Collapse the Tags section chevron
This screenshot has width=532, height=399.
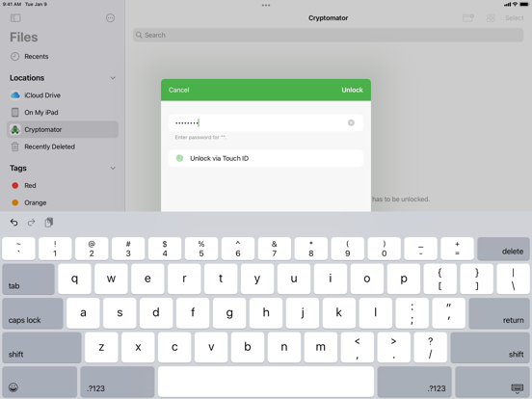113,169
